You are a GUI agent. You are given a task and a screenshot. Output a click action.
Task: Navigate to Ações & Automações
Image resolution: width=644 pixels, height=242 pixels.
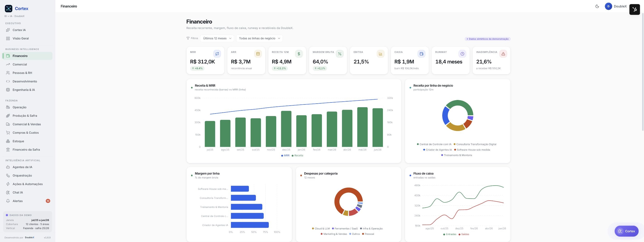(27, 184)
